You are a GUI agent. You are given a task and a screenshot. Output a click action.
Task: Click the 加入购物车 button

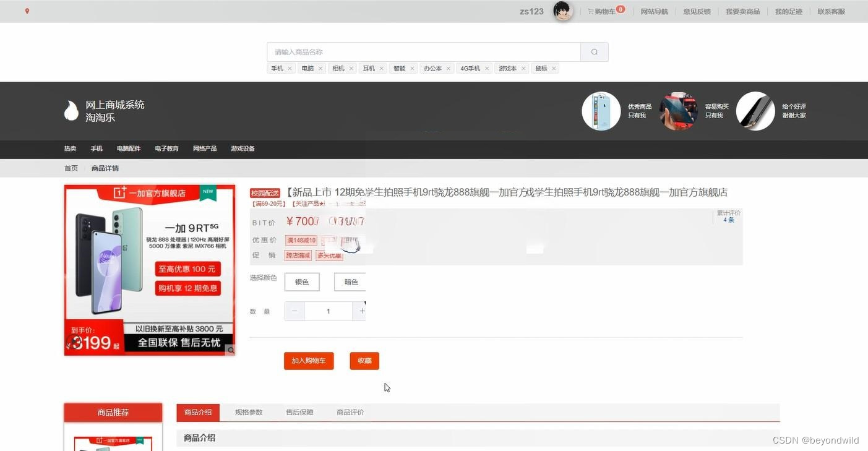(x=309, y=361)
